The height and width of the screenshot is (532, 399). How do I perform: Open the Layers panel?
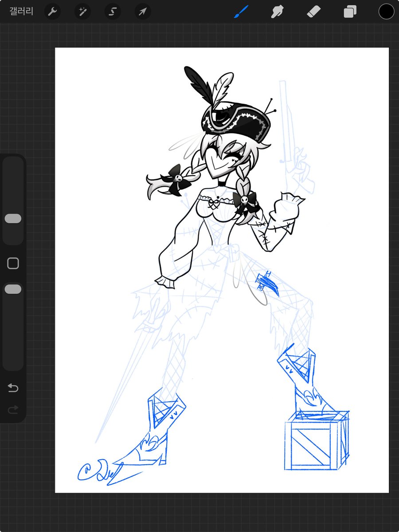(x=350, y=12)
